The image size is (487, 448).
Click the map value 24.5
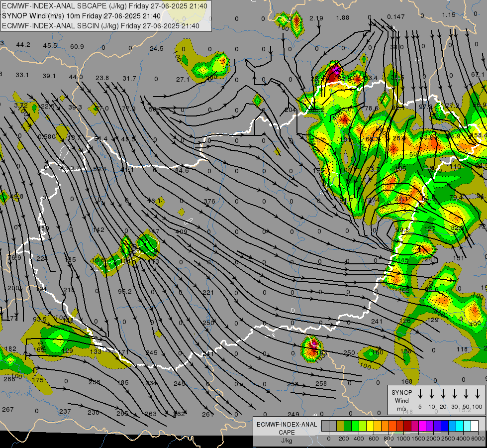coord(157,48)
